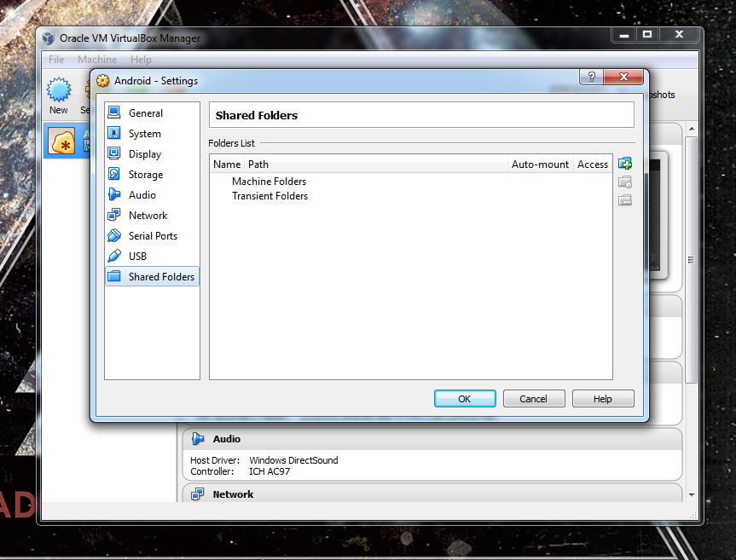Image resolution: width=736 pixels, height=560 pixels.
Task: Confirm settings with OK button
Action: pyautogui.click(x=465, y=399)
